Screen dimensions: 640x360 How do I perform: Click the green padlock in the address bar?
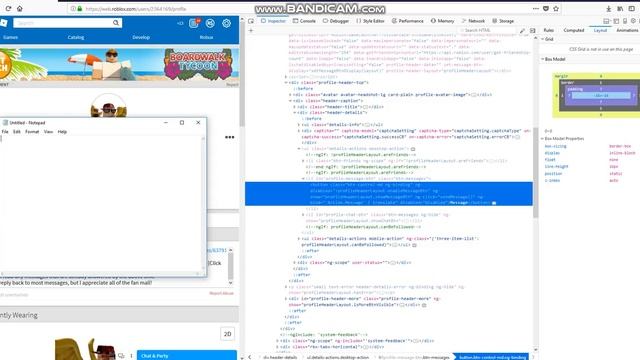point(80,9)
